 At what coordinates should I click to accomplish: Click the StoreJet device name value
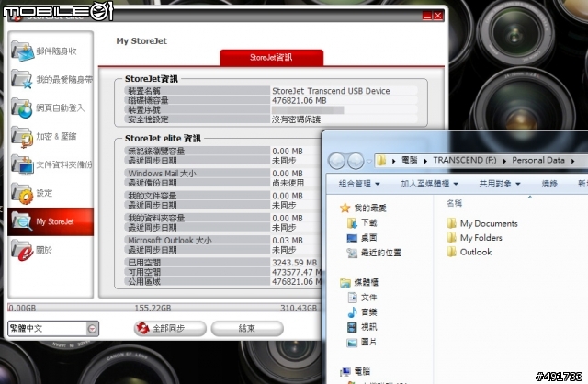point(331,91)
